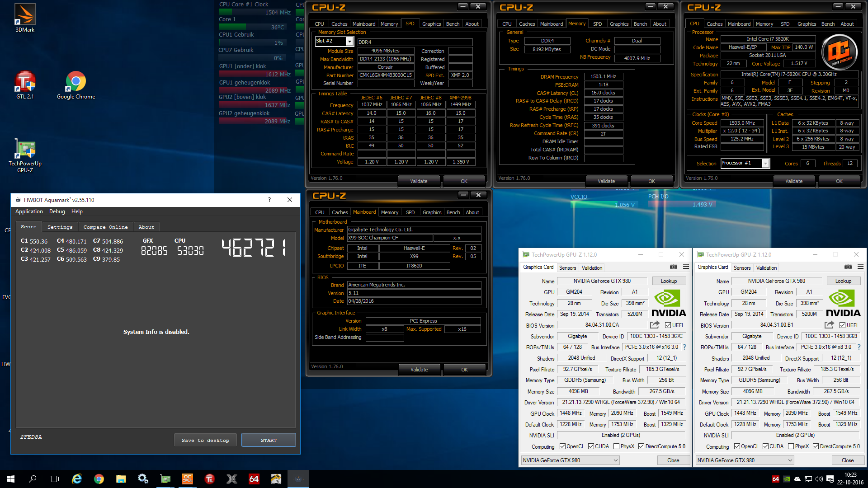Select the Caches tab in the CPU-Z SPD window

tap(339, 24)
